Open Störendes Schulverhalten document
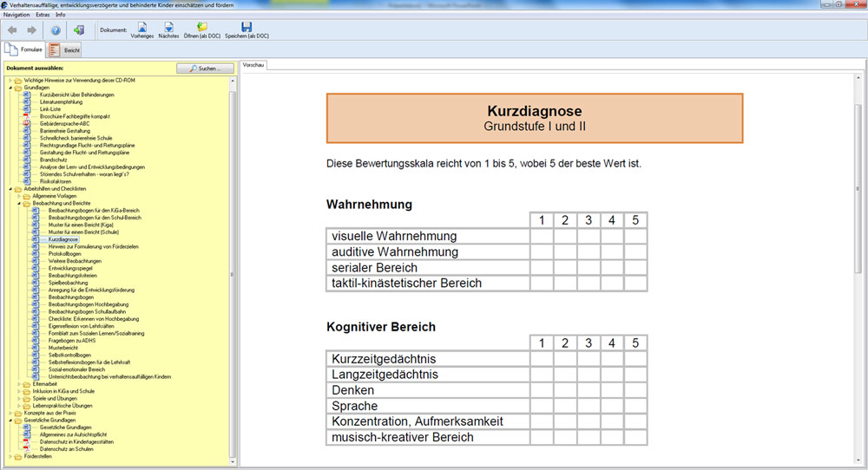The image size is (868, 470). point(84,174)
